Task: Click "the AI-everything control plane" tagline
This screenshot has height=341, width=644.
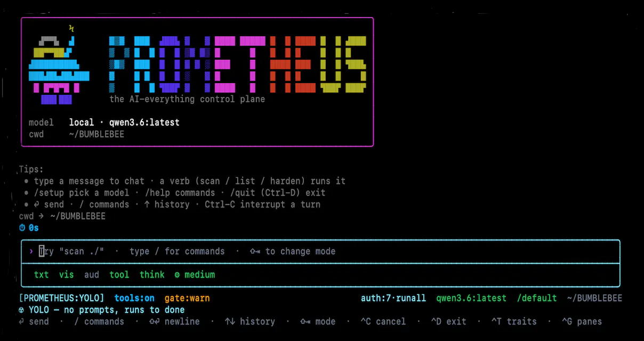Action: 187,99
